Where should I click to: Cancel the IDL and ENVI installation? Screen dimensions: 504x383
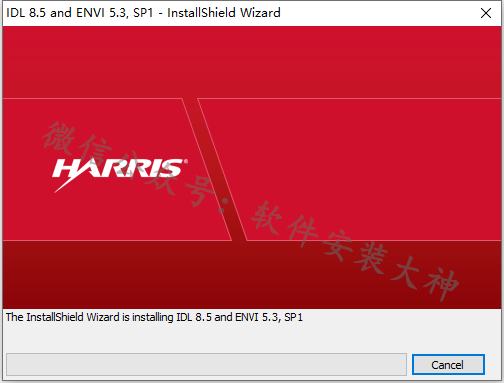click(448, 364)
